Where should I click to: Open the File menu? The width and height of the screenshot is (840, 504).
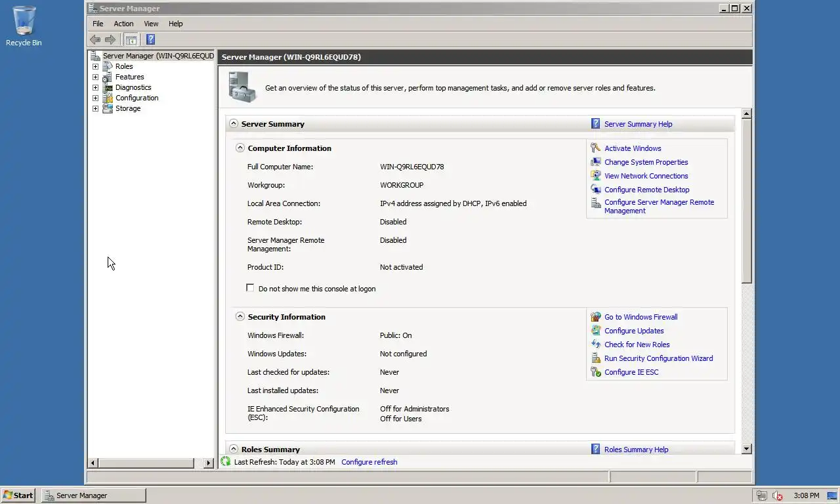coord(98,24)
